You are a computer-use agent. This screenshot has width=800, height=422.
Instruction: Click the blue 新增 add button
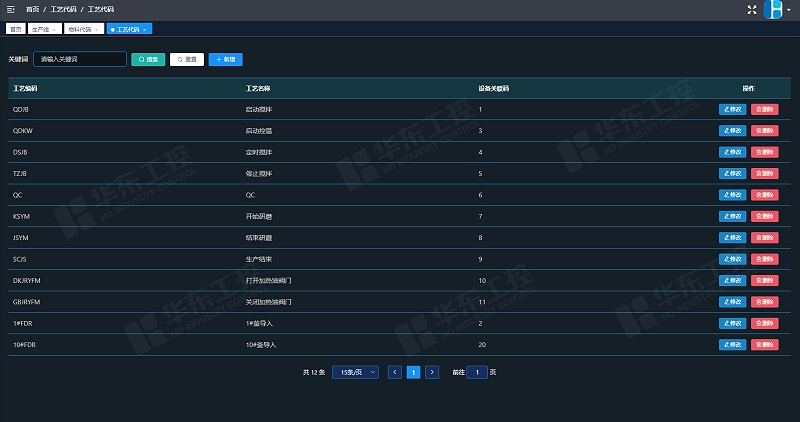click(x=225, y=59)
